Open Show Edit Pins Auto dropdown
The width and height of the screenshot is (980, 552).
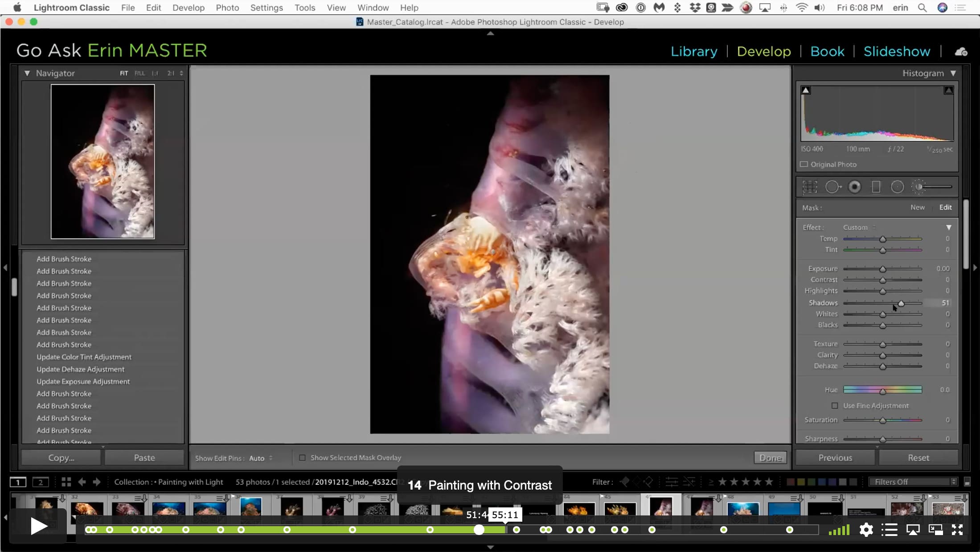[x=261, y=458]
